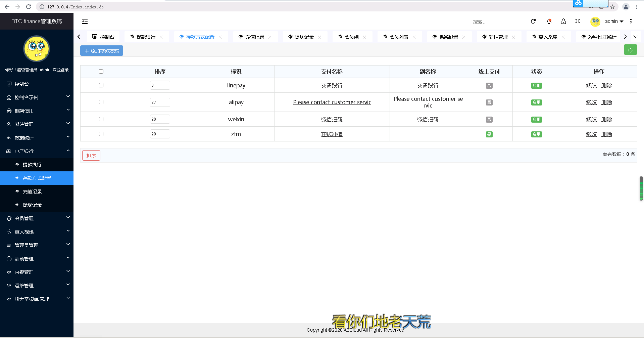Image resolution: width=644 pixels, height=338 pixels.
Task: Toggle fullscreen using the expand icon
Action: pyautogui.click(x=578, y=21)
